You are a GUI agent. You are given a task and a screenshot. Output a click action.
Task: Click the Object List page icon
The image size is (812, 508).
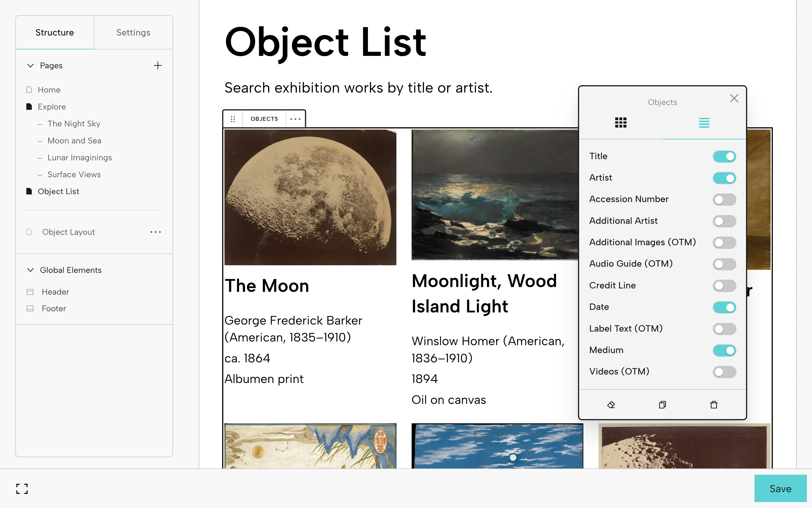29,191
